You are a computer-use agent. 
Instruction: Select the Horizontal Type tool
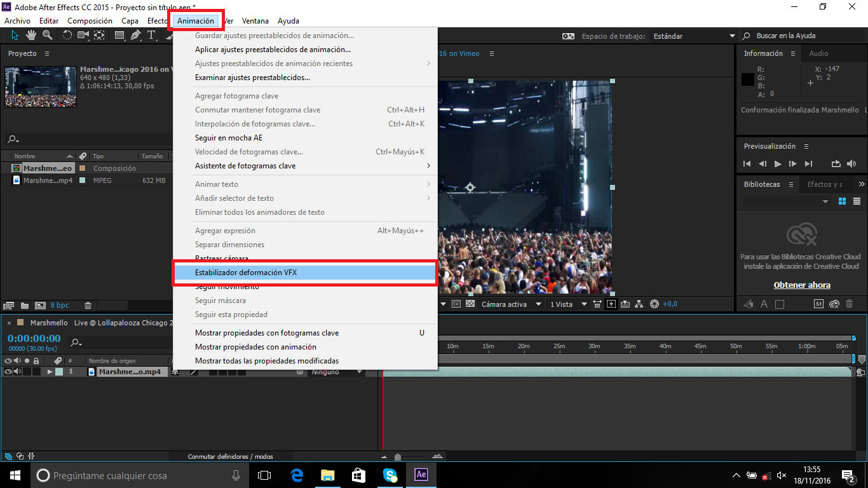click(x=152, y=35)
